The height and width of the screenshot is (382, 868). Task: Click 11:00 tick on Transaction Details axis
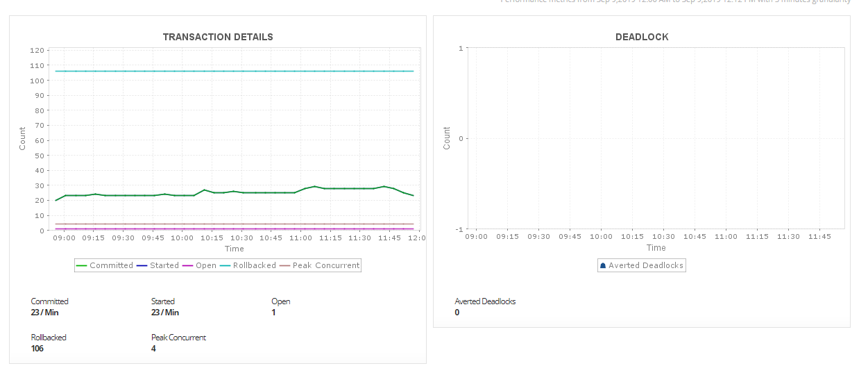pyautogui.click(x=300, y=238)
